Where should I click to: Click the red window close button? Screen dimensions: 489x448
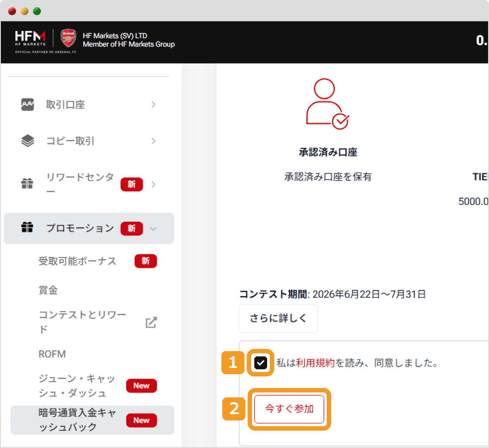[12, 11]
